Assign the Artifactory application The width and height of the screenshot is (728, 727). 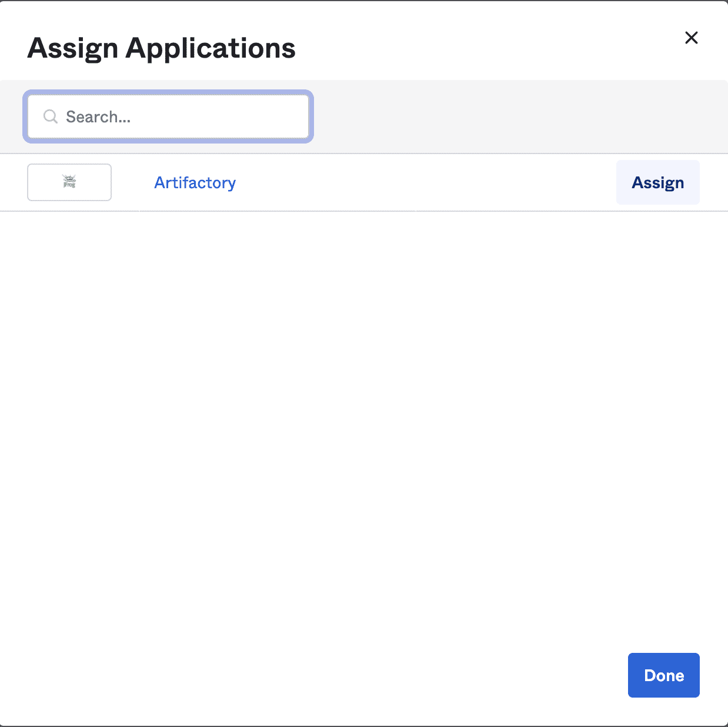657,182
